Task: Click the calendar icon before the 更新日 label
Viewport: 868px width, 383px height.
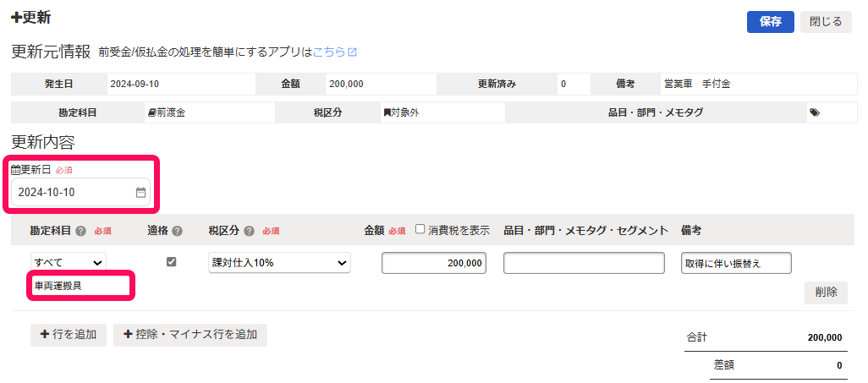Action: coord(15,170)
